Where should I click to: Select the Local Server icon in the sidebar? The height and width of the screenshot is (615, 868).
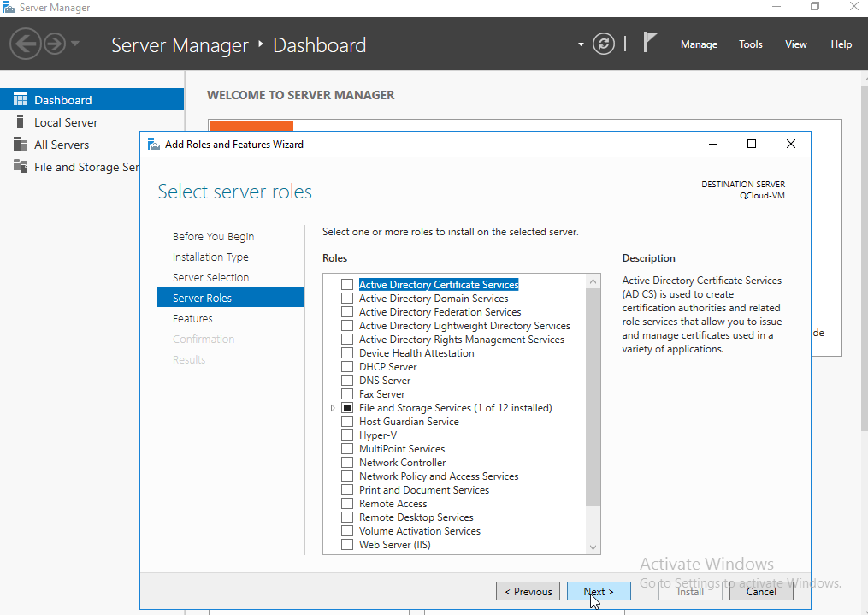(x=21, y=121)
